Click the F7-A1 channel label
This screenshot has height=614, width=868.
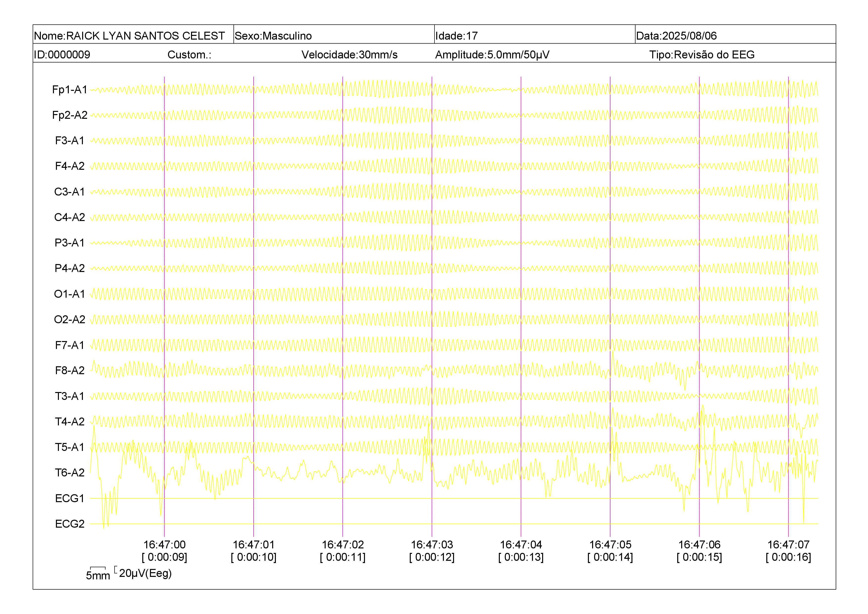tap(70, 345)
